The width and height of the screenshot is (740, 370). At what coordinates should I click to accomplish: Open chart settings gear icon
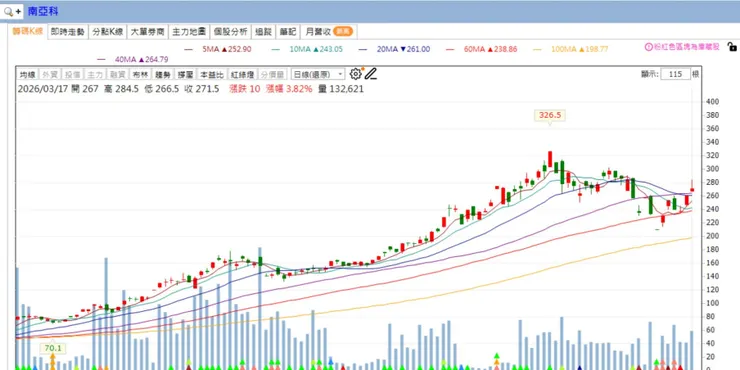coord(355,74)
